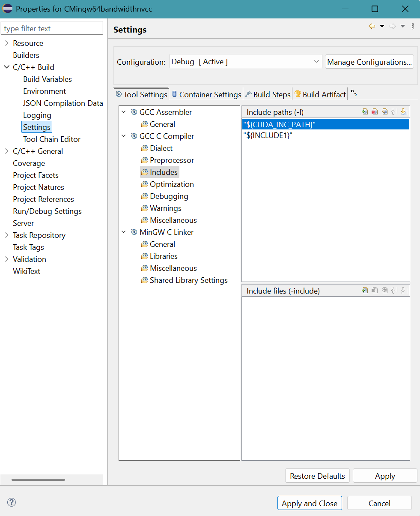Open the Configuration dropdown showing Debug
The height and width of the screenshot is (516, 420).
coord(246,62)
